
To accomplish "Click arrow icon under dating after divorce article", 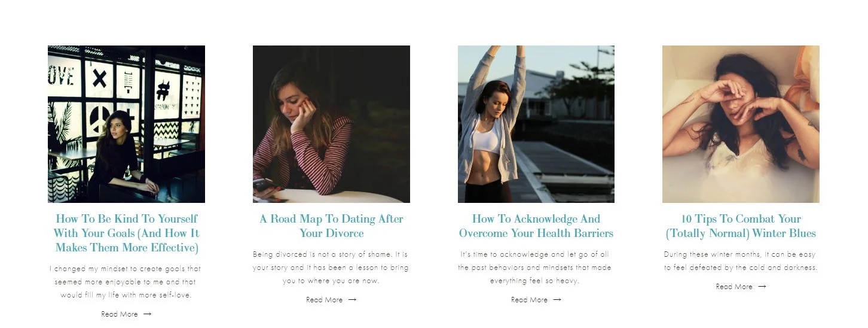I will (352, 300).
